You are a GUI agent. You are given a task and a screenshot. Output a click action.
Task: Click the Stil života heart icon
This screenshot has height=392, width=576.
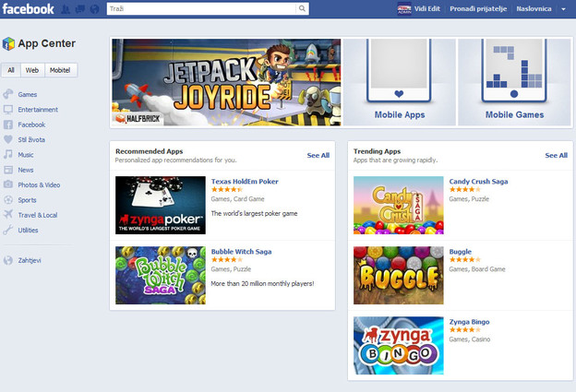pos(8,139)
